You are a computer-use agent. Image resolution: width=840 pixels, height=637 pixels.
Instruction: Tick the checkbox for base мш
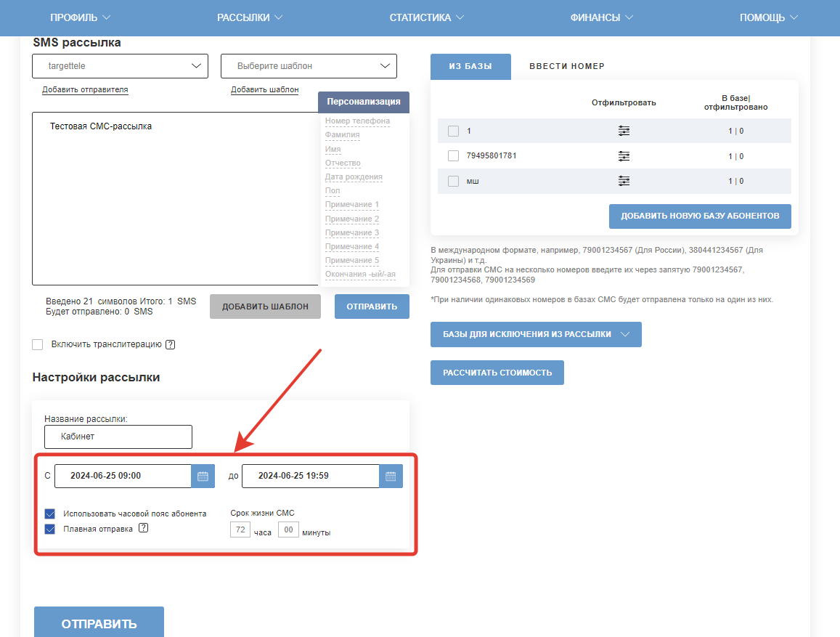pos(453,181)
